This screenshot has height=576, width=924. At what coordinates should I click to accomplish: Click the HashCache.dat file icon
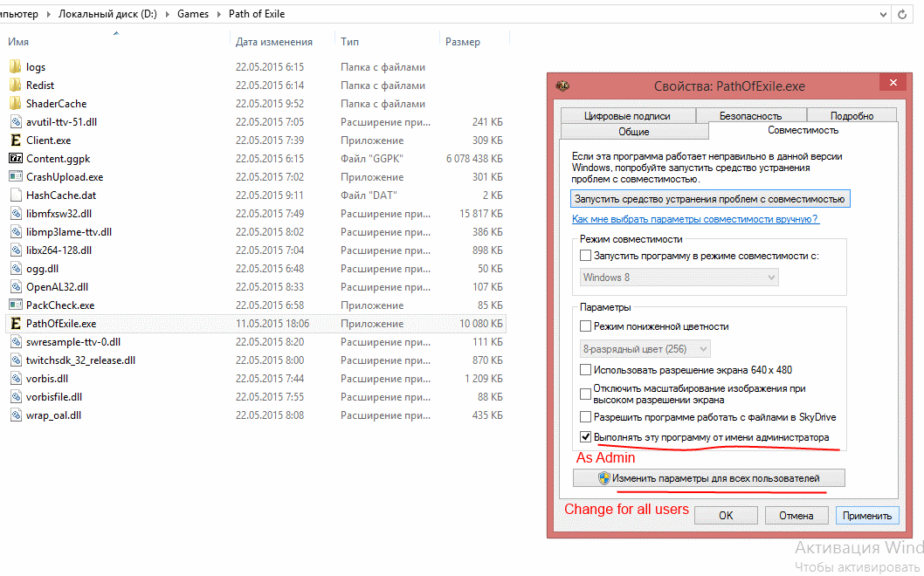[x=15, y=195]
